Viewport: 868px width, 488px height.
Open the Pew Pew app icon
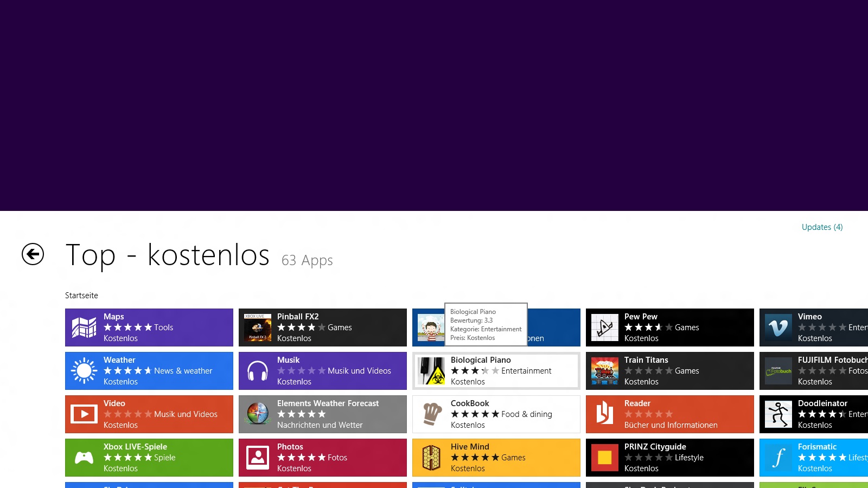click(x=605, y=328)
